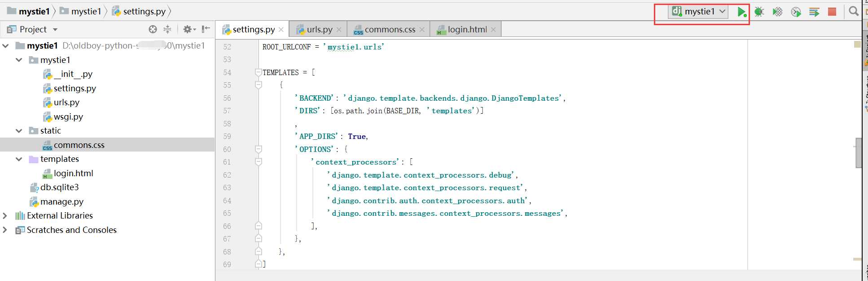Fold the dict block at line 55
The image size is (868, 281).
point(258,85)
